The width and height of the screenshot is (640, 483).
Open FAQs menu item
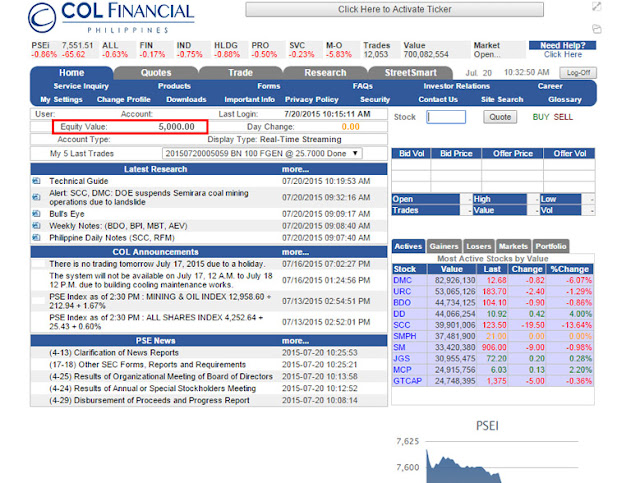[x=362, y=86]
